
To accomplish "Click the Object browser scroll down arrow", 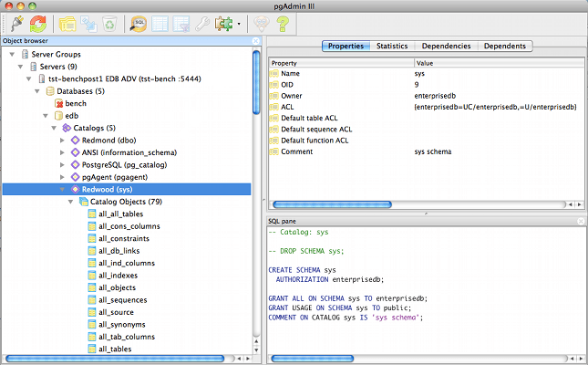I will pyautogui.click(x=256, y=350).
